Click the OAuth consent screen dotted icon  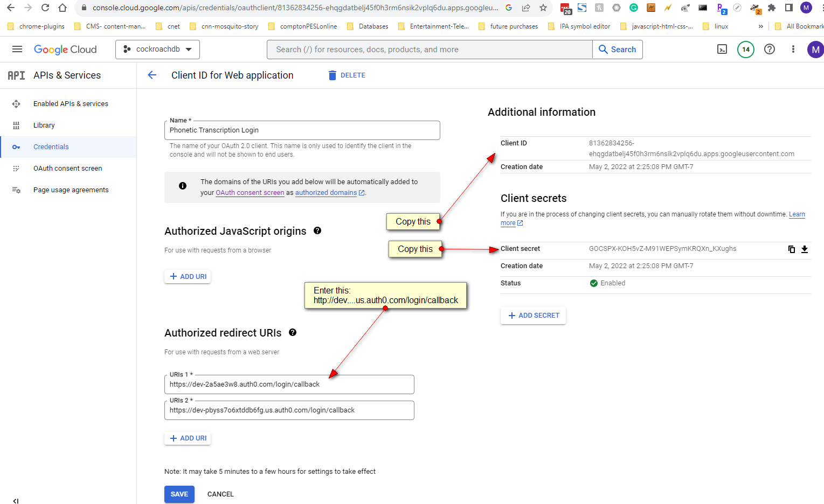click(16, 169)
